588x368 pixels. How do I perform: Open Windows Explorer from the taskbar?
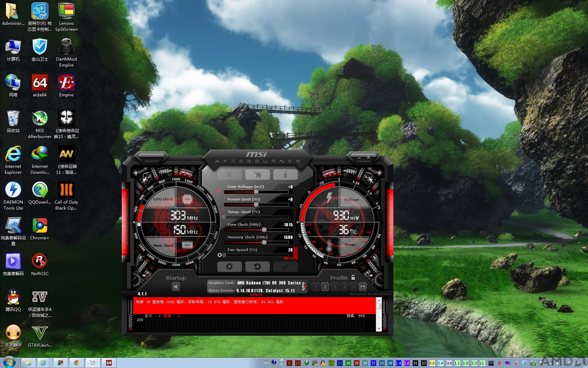click(28, 363)
